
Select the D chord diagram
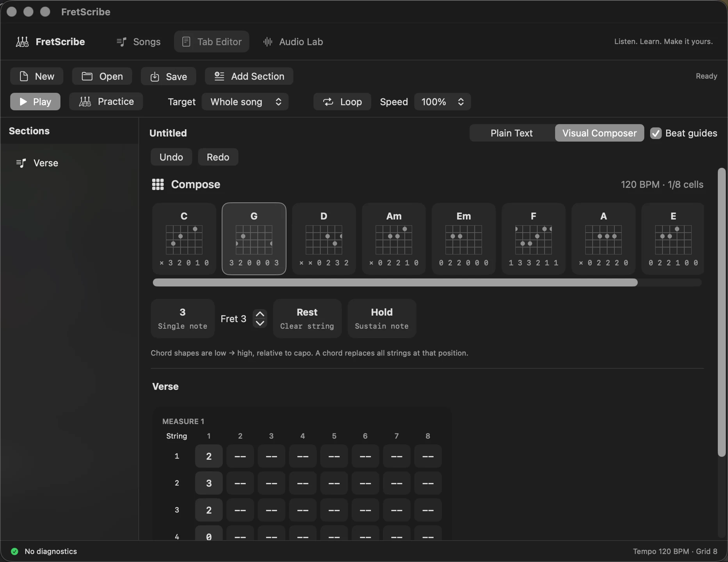click(x=324, y=239)
